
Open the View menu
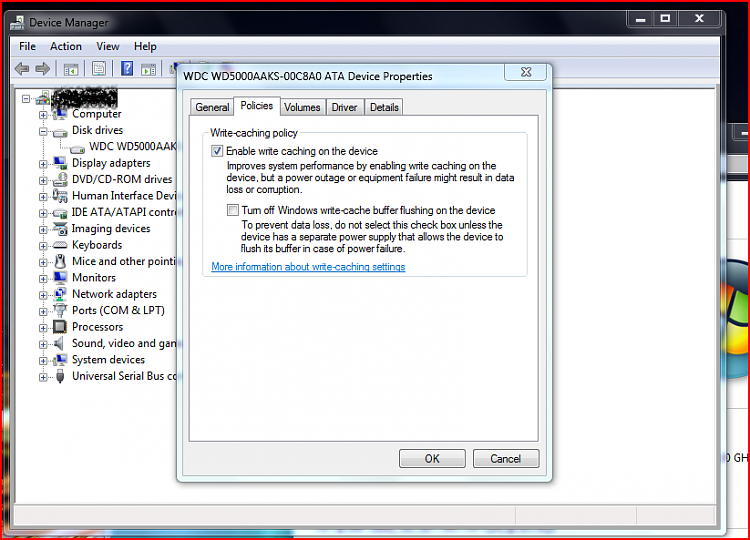[108, 46]
